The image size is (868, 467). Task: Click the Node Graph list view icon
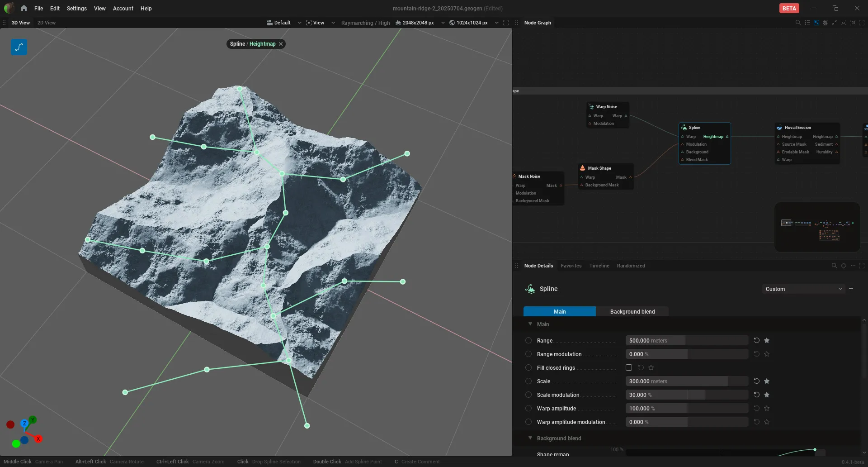point(807,23)
